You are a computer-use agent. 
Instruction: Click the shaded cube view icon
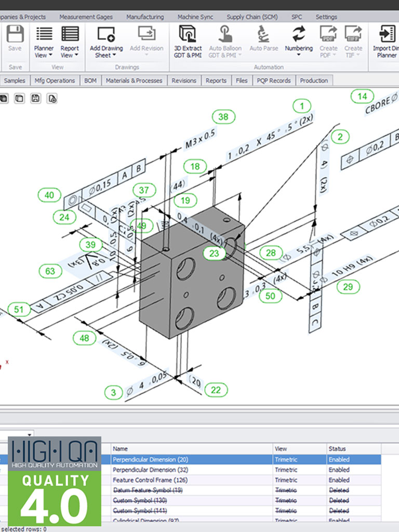coord(3,98)
